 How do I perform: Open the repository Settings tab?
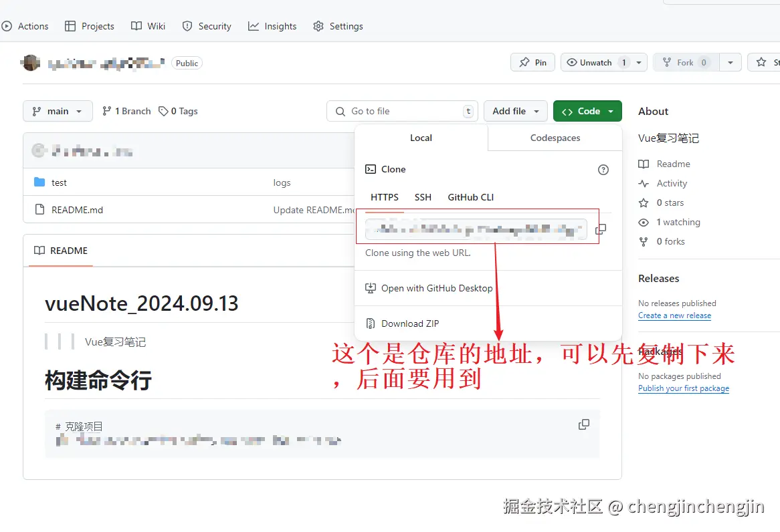click(338, 26)
